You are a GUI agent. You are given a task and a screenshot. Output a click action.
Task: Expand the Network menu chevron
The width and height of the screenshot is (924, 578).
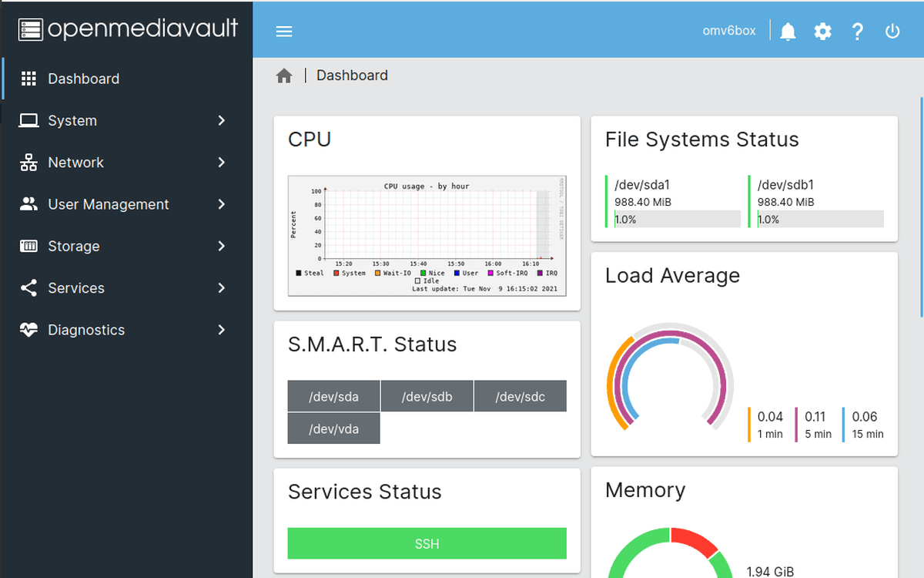tap(222, 163)
